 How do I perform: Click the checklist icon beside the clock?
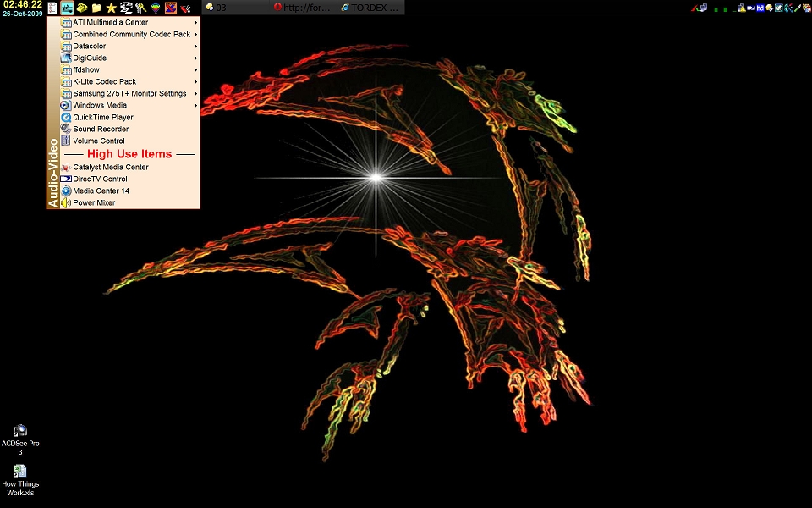point(52,8)
